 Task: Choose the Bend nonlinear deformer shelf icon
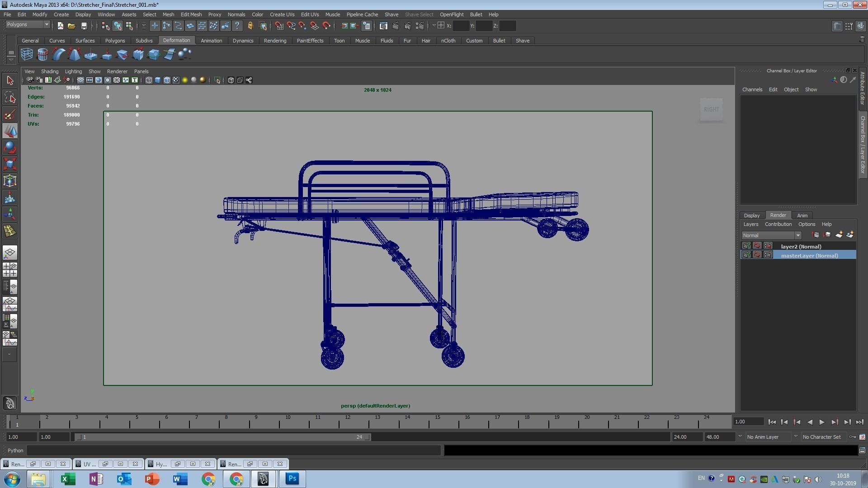58,55
